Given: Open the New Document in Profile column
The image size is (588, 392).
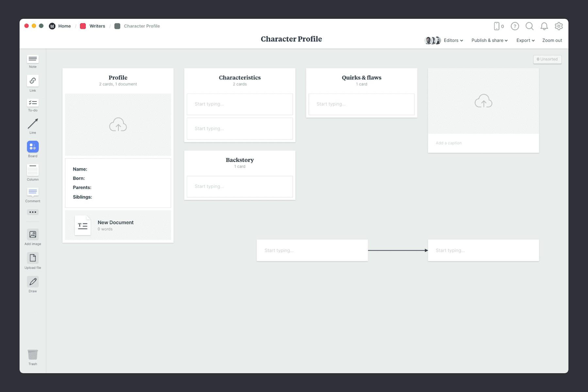Looking at the screenshot, I should pos(115,225).
